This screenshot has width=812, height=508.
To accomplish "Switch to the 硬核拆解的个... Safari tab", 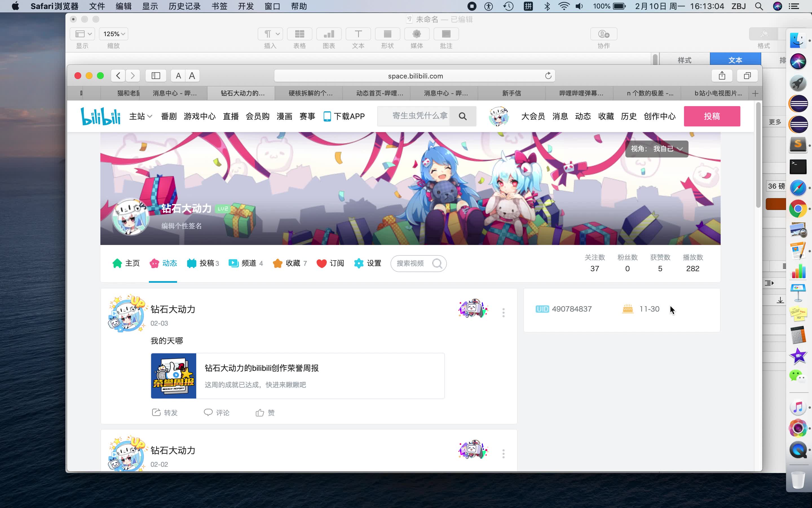I will 309,93.
